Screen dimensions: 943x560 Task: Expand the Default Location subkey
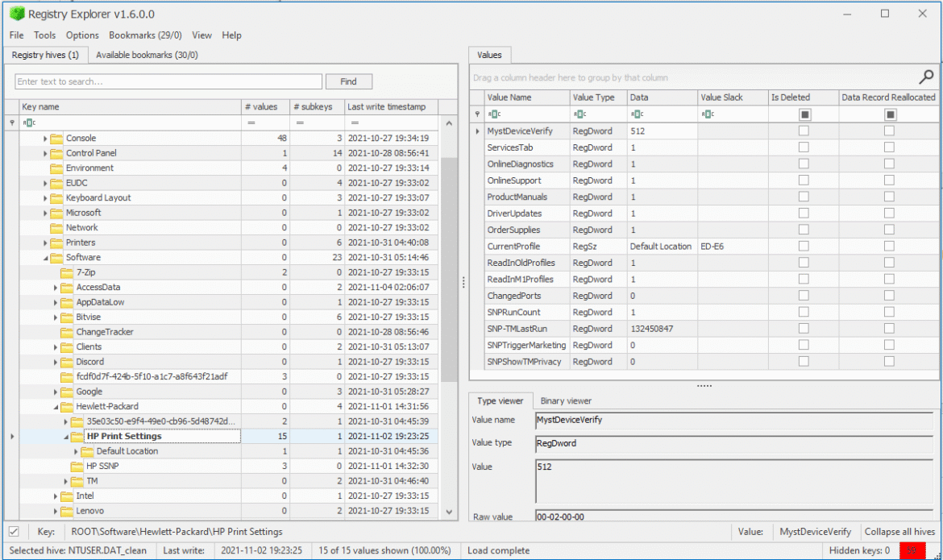tap(76, 451)
